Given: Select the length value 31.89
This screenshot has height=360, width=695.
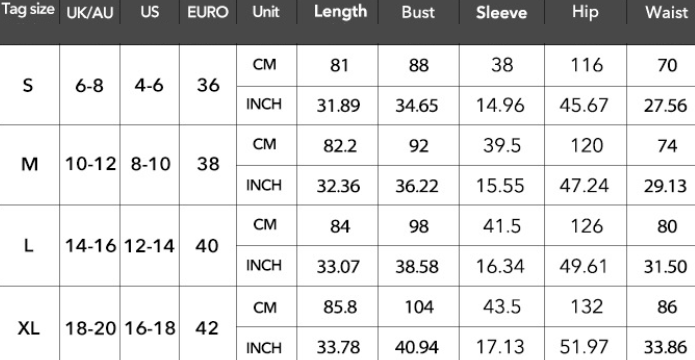Looking at the screenshot, I should pyautogui.click(x=339, y=106).
